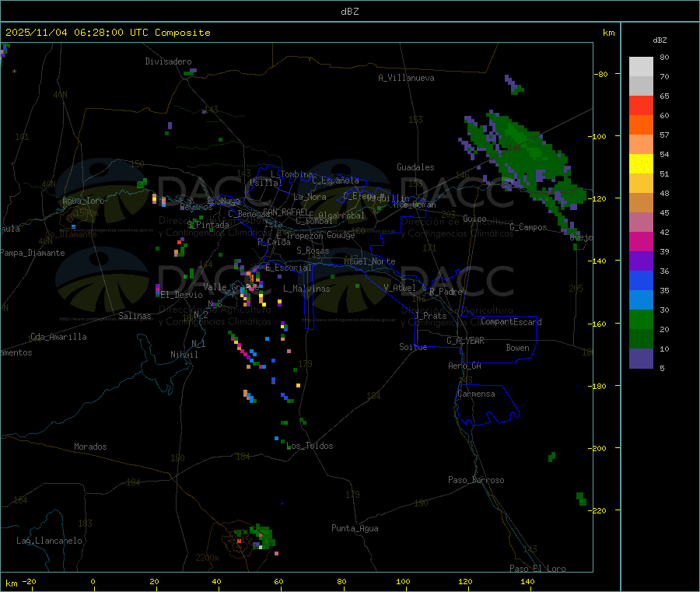Image resolution: width=700 pixels, height=592 pixels.
Task: Click the Bowen place label
Action: coord(517,348)
